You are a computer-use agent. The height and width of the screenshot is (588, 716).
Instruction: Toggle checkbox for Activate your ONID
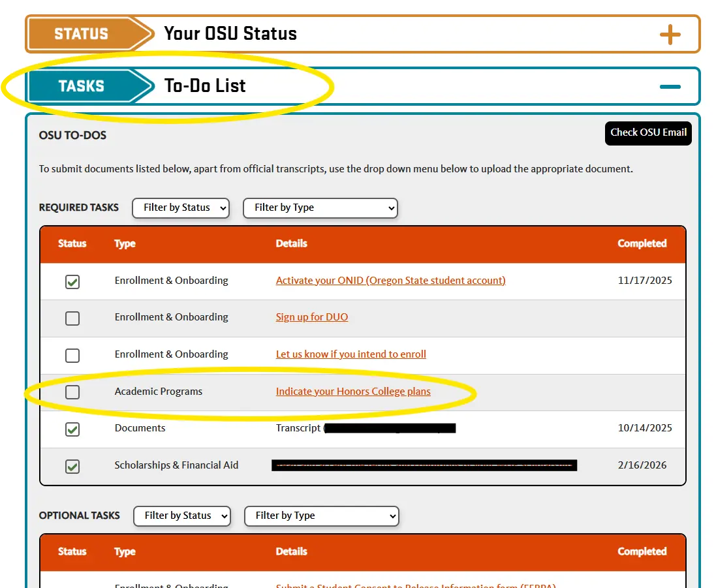click(72, 282)
